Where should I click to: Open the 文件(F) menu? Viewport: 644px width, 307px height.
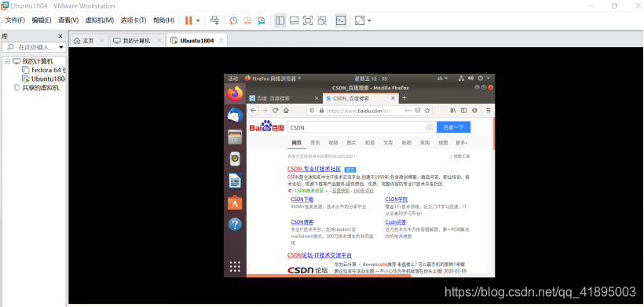(16, 20)
